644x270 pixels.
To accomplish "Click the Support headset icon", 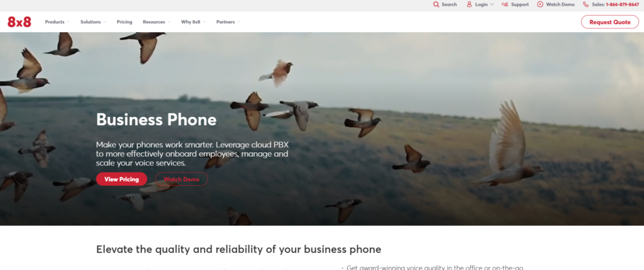I will [x=505, y=4].
